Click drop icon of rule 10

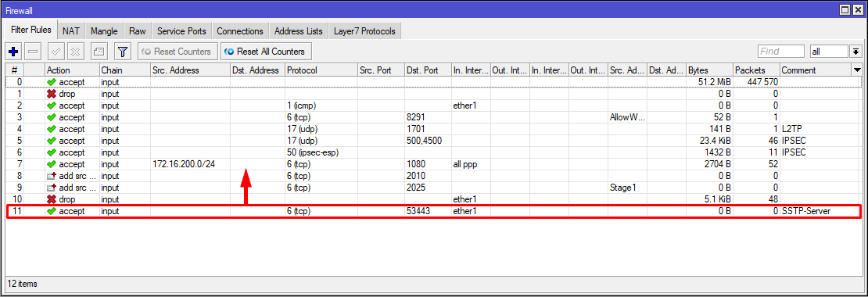pos(52,199)
